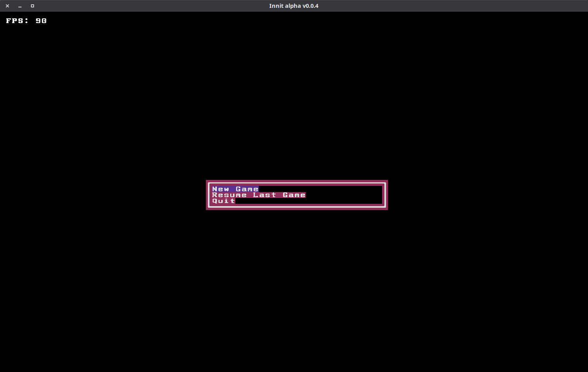Choose Resume Last Game from the menu

click(x=259, y=195)
